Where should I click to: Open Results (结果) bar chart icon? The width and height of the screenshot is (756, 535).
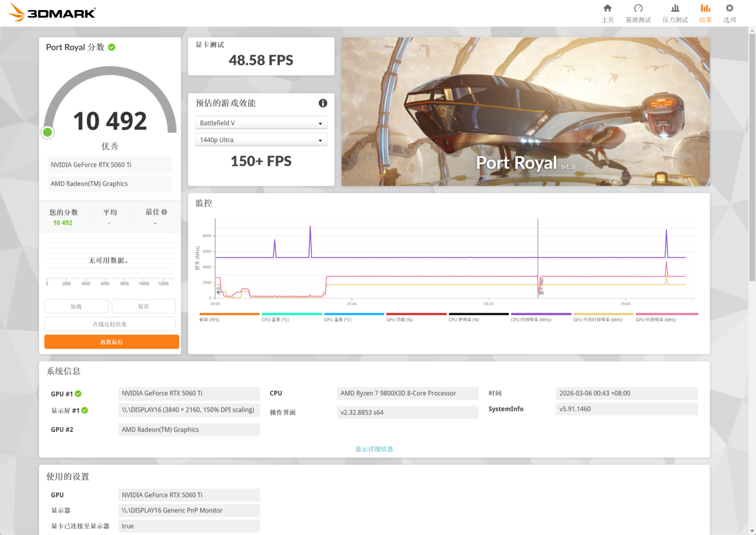[x=705, y=8]
